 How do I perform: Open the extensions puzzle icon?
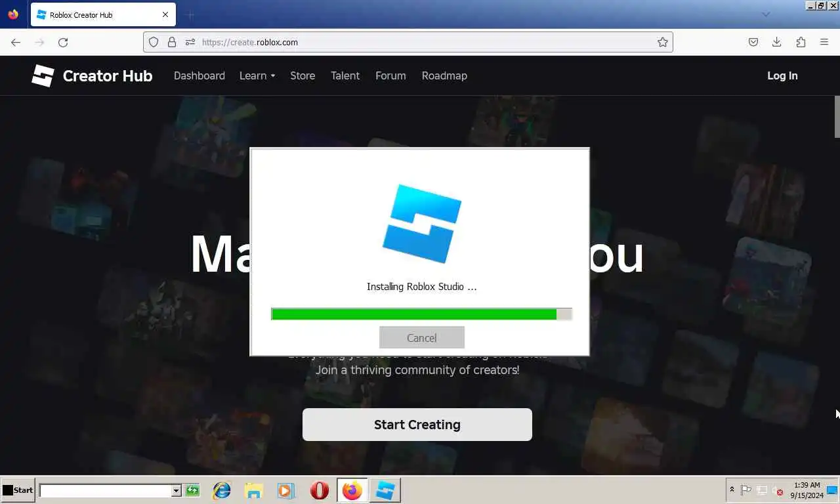[x=801, y=42]
